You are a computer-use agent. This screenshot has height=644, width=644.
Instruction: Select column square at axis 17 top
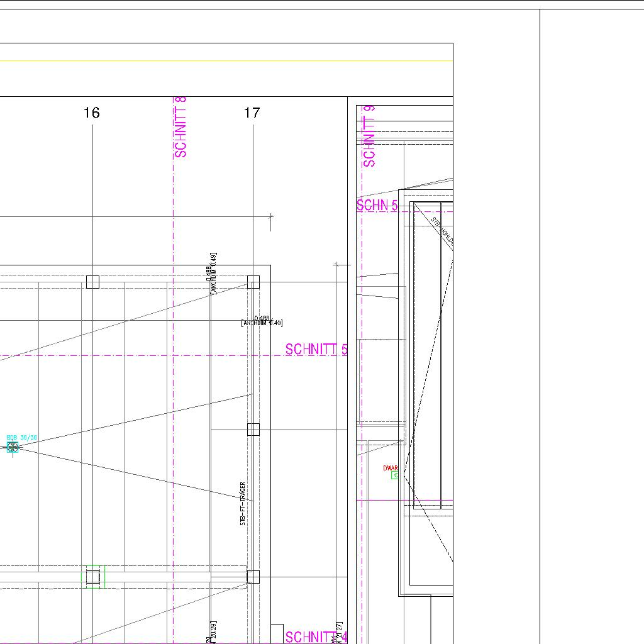coord(253,282)
